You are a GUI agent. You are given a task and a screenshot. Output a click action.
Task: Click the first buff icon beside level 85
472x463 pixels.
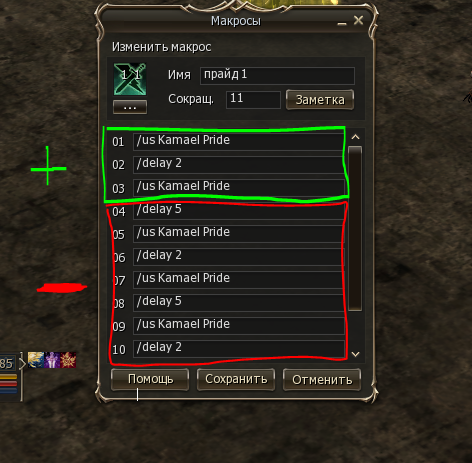pyautogui.click(x=36, y=360)
